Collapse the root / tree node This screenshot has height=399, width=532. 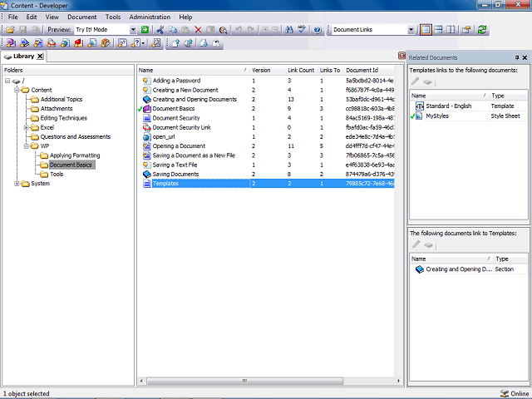pyautogui.click(x=7, y=81)
